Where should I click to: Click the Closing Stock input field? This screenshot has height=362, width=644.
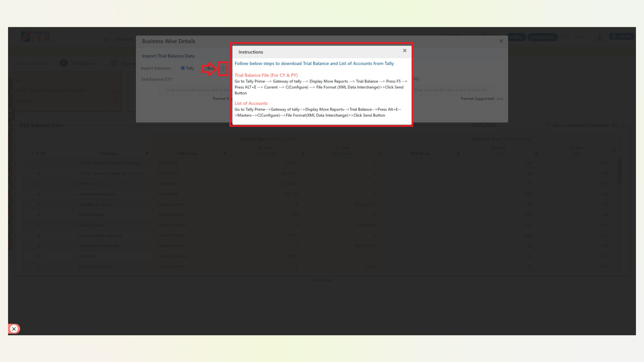click(x=525, y=125)
